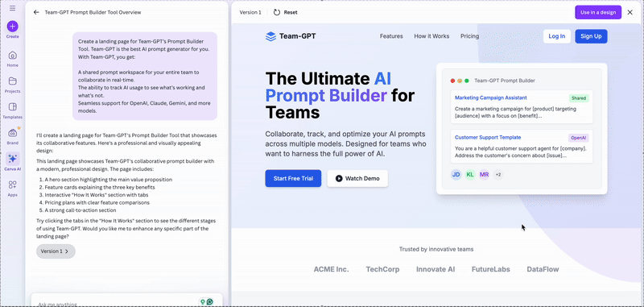This screenshot has height=307, width=644.
Task: Click list item Interactive How It Works section
Action: pyautogui.click(x=97, y=195)
